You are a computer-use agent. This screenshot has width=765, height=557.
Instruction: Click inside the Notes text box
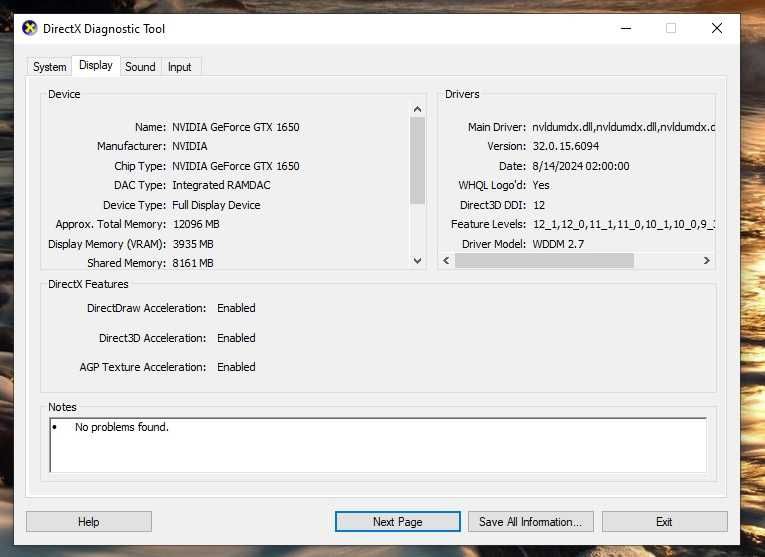click(x=378, y=445)
